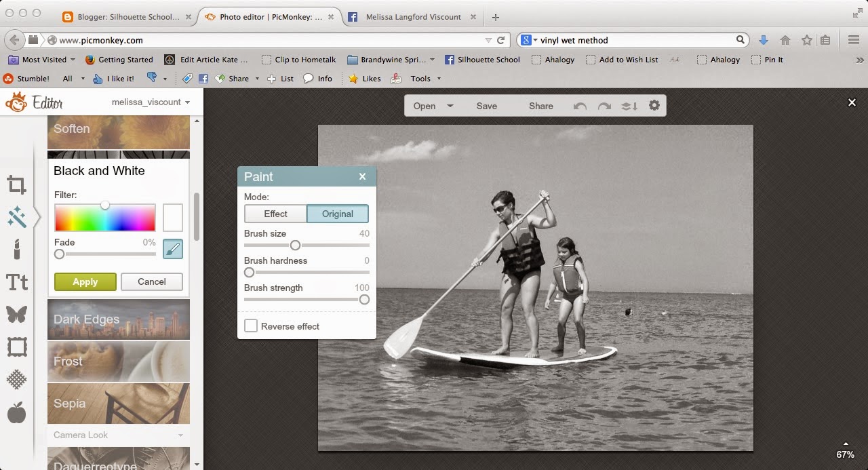Select the Touch Up lipstick icon
The image size is (868, 470).
click(17, 250)
